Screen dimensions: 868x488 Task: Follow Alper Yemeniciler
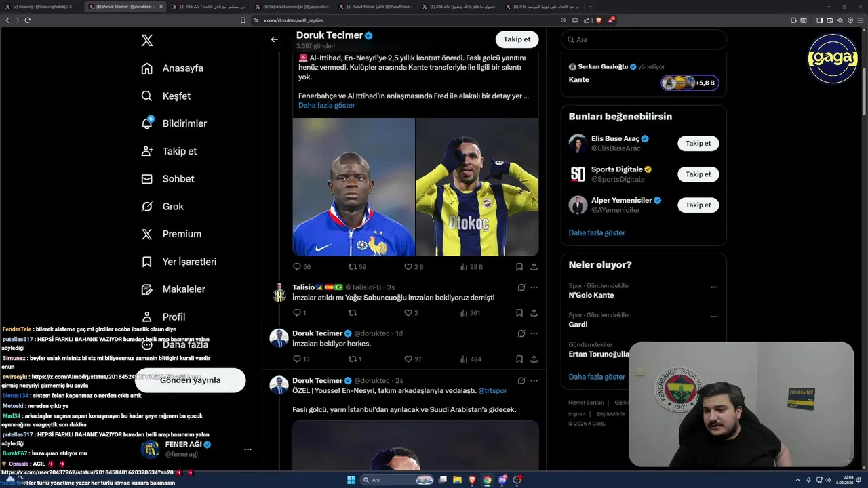pyautogui.click(x=698, y=205)
